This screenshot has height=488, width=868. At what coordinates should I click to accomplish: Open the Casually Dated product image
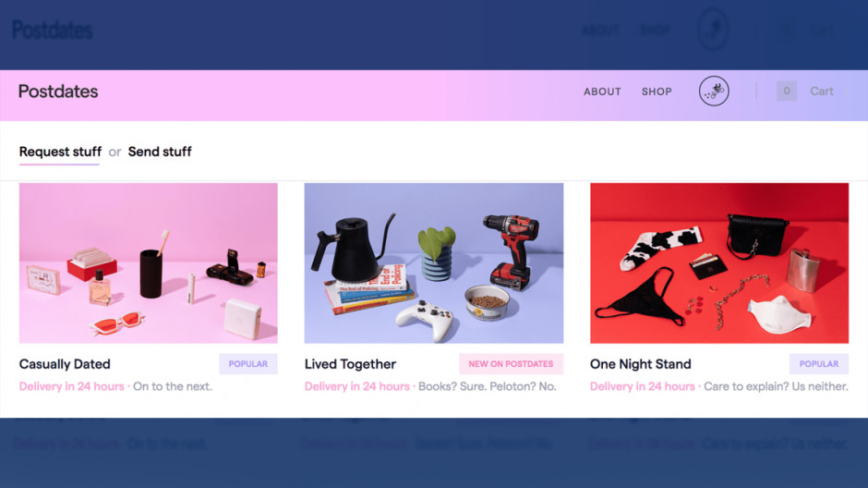(x=149, y=263)
